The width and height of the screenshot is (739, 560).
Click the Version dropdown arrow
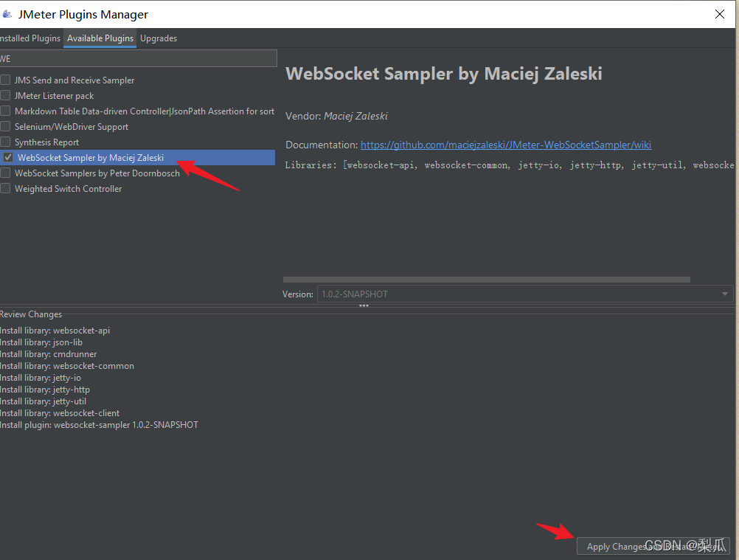pos(725,294)
